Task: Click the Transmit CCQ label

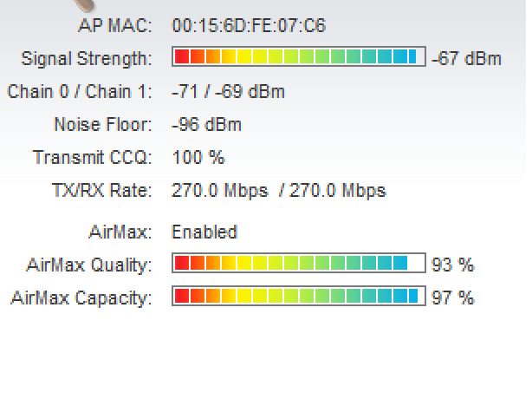Action: coord(92,158)
